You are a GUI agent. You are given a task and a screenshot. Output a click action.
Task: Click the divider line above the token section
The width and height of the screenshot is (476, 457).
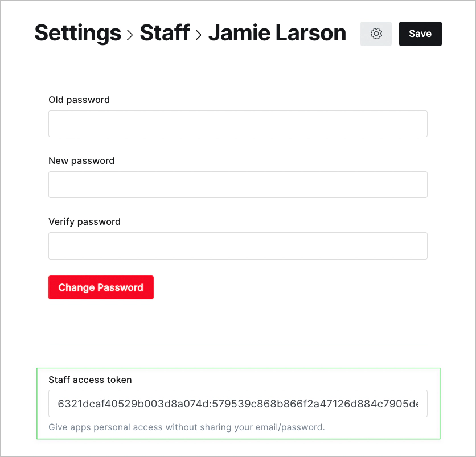coord(237,344)
